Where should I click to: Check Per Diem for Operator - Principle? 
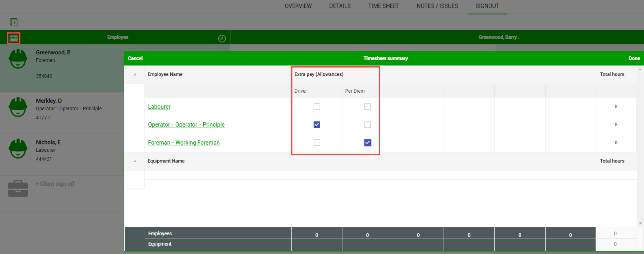(368, 125)
